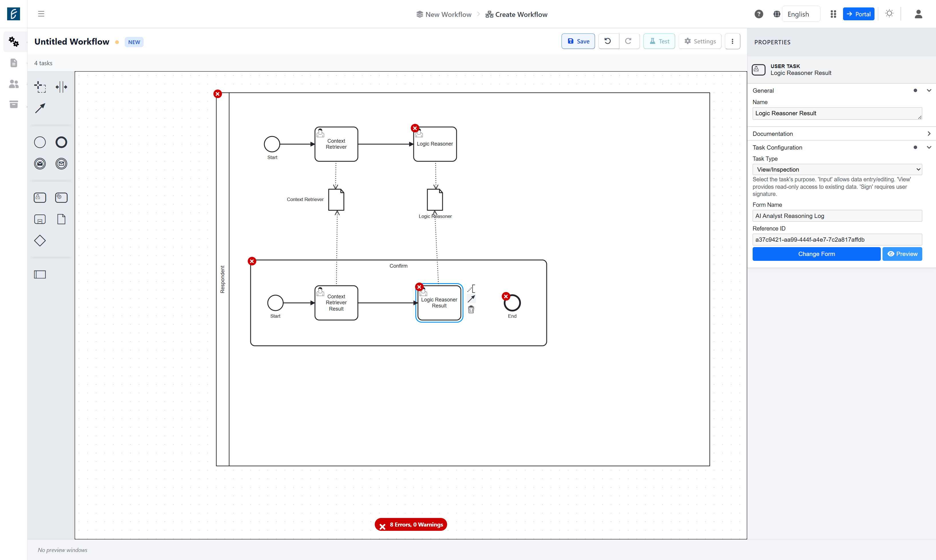The width and height of the screenshot is (936, 560).
Task: Open workflow Settings
Action: 700,41
